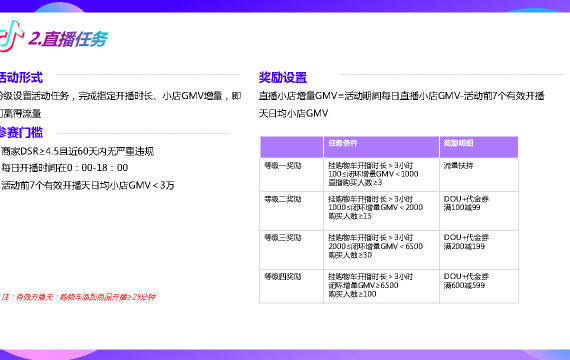Select the line '每日开播时间在0:00-18:00'
Image resolution: width=570 pixels, height=360 pixels.
coord(65,168)
